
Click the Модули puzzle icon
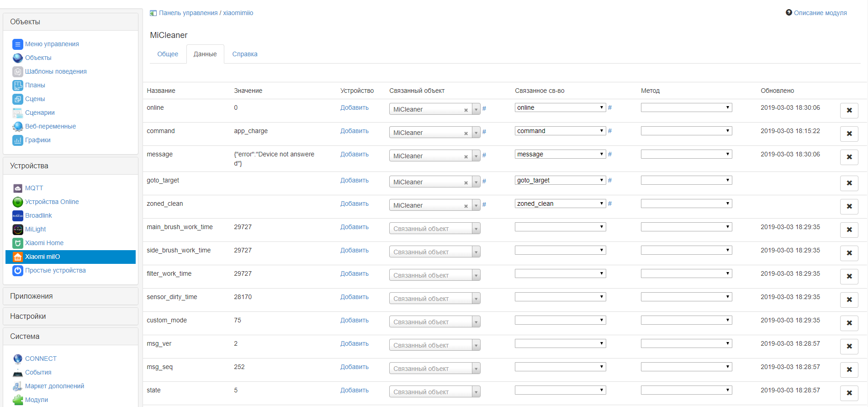(17, 400)
